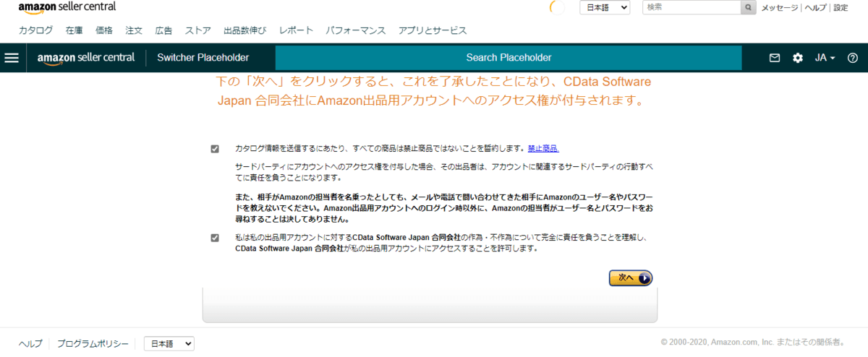Open the プログラムポリシー link

[x=93, y=344]
